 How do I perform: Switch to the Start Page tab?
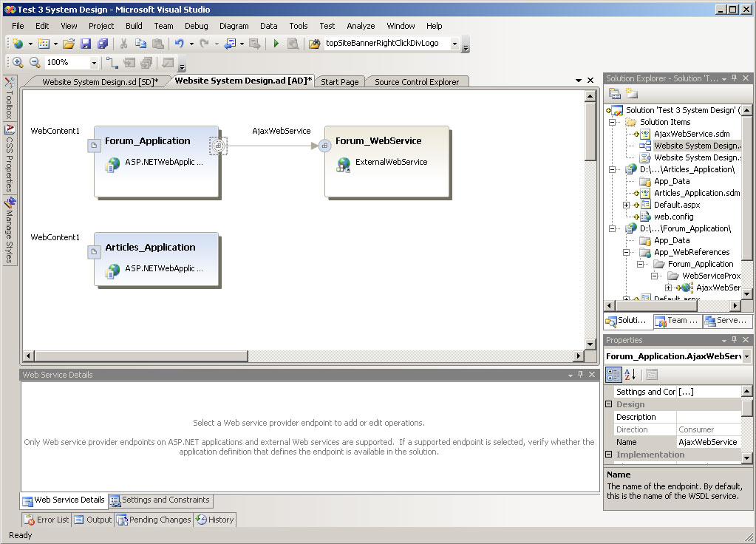coord(339,82)
